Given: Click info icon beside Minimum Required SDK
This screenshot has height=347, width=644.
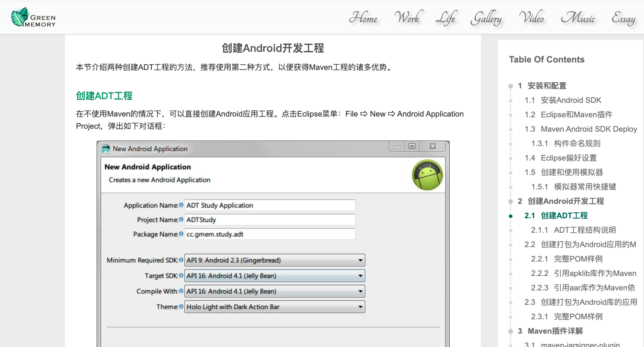Looking at the screenshot, I should pos(181,260).
